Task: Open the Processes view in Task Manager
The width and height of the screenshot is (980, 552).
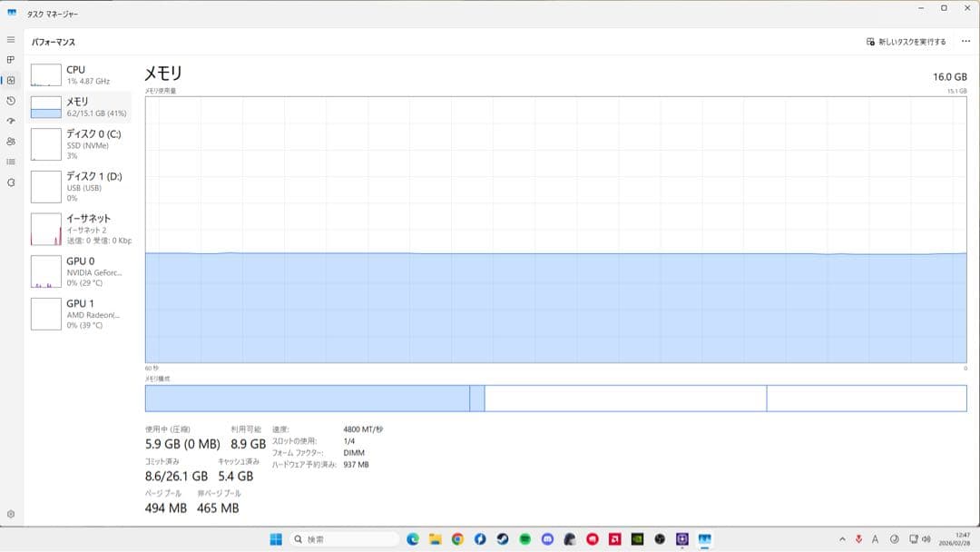Action: coord(10,60)
